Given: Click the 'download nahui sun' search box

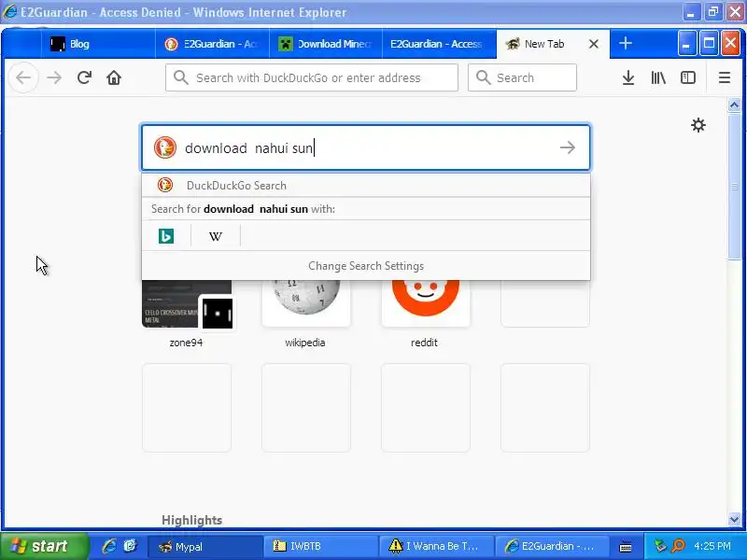Looking at the screenshot, I should coord(366,147).
